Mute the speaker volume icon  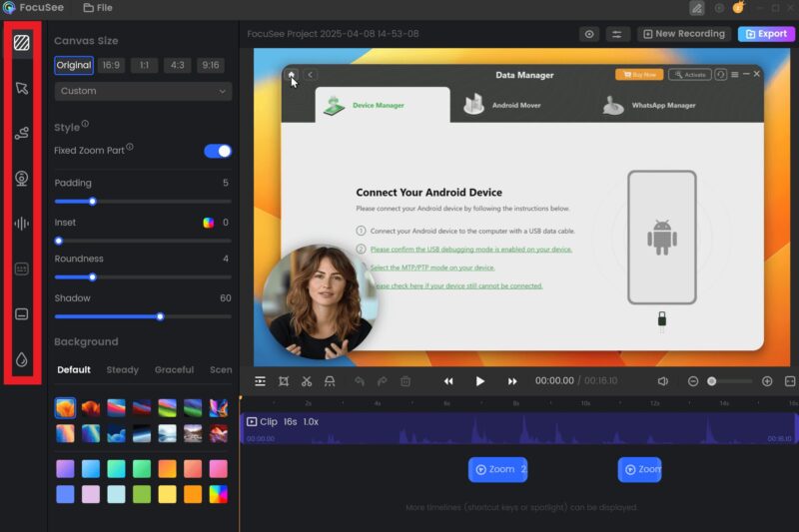click(x=662, y=381)
